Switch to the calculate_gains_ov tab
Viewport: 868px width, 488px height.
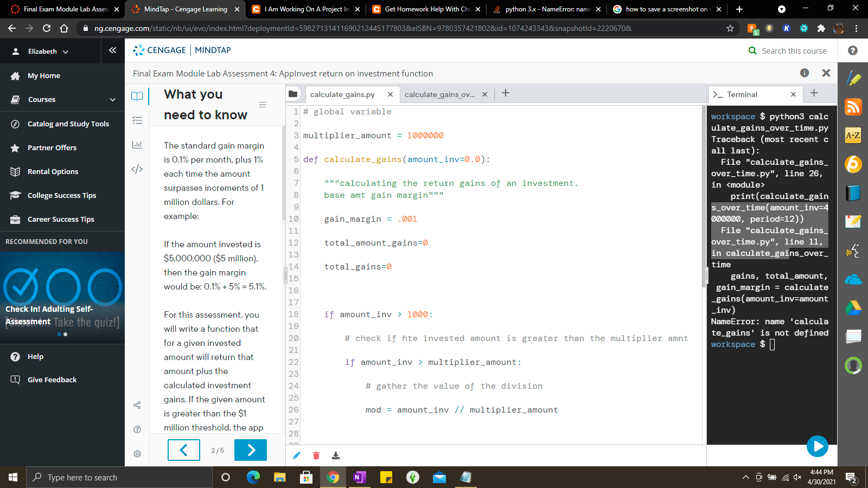[441, 94]
